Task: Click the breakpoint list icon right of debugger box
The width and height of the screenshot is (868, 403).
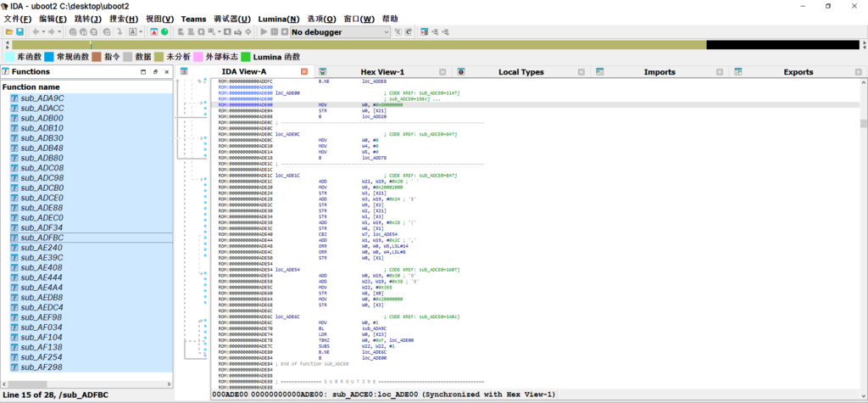Action: tap(424, 32)
